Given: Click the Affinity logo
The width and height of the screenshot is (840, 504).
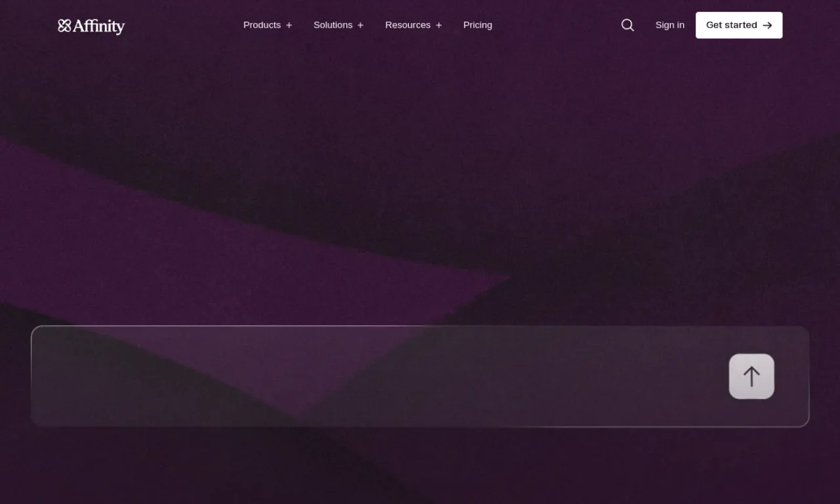Looking at the screenshot, I should (91, 26).
